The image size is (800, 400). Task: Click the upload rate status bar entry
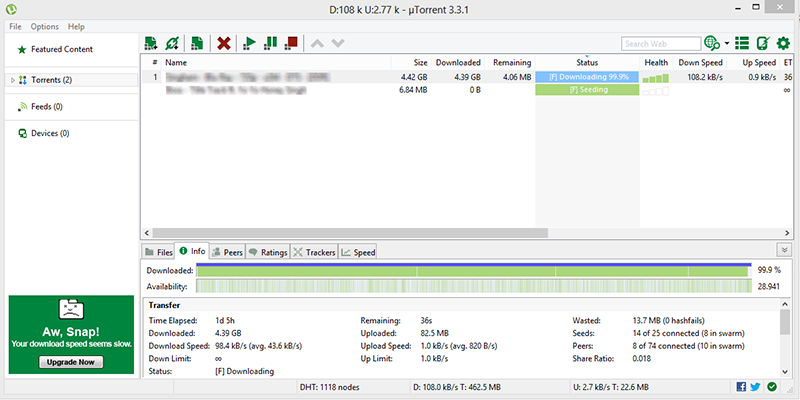tap(611, 387)
